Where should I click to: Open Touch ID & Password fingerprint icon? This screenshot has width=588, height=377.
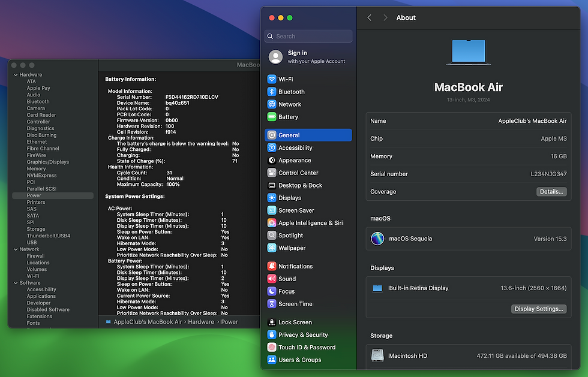(x=271, y=347)
